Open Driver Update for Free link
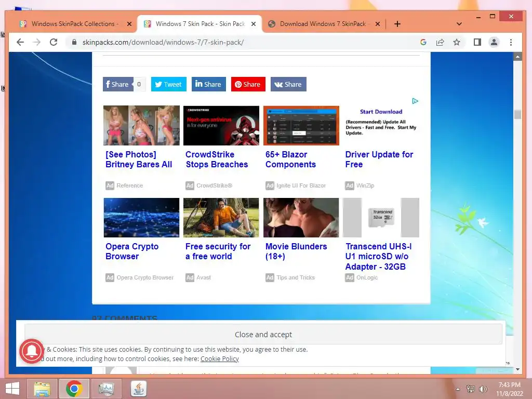The image size is (532, 399). (x=379, y=159)
